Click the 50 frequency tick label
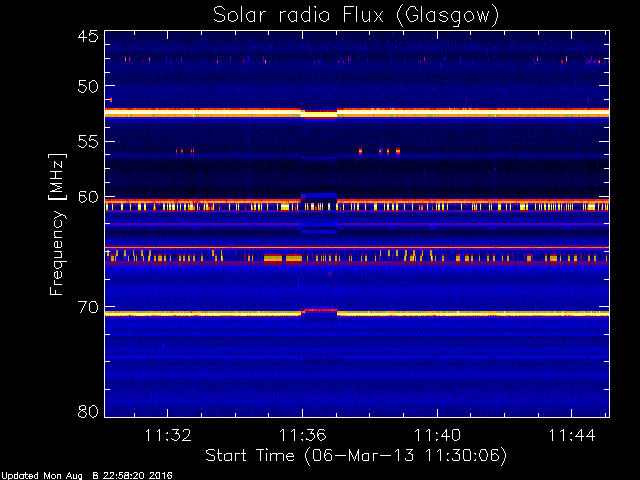The width and height of the screenshot is (640, 480). (88, 87)
